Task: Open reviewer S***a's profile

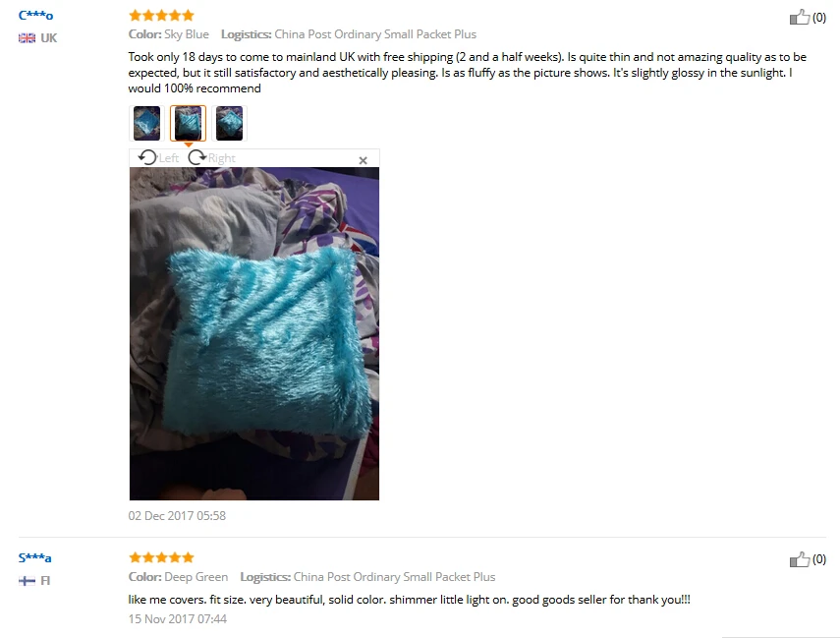Action: pos(34,557)
